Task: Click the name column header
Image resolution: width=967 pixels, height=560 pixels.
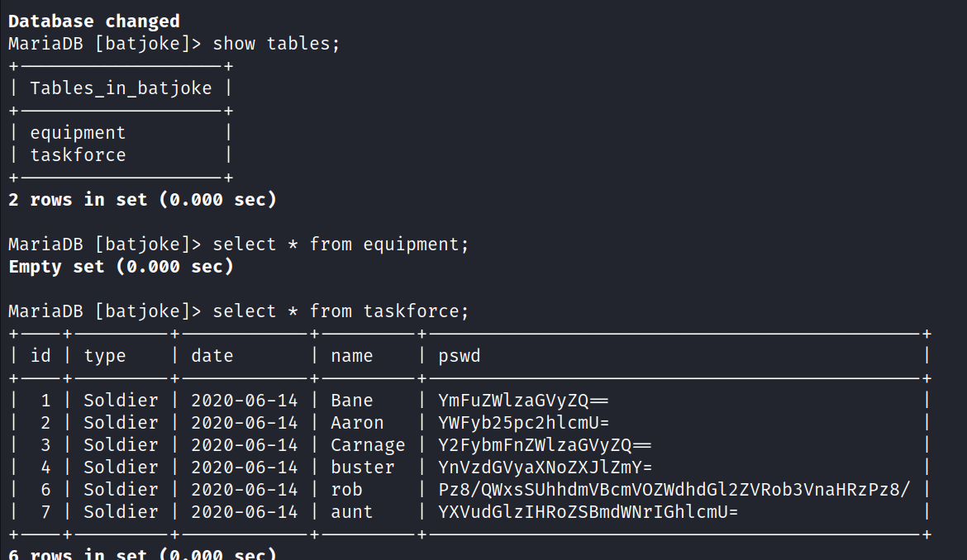Action: (x=351, y=356)
